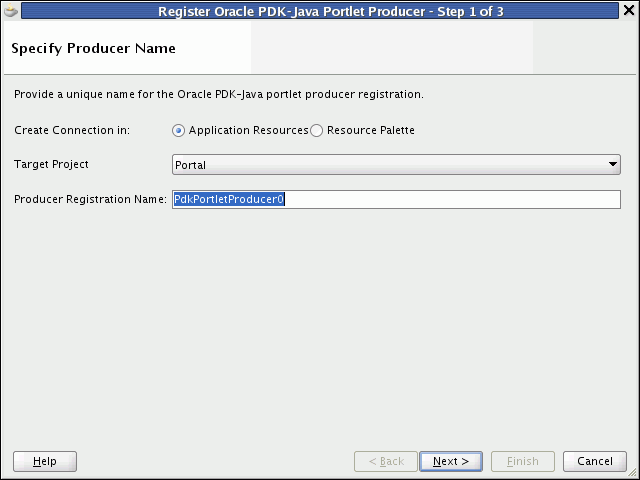This screenshot has height=480, width=640.
Task: Open the Target Project dropdown arrow
Action: point(612,164)
